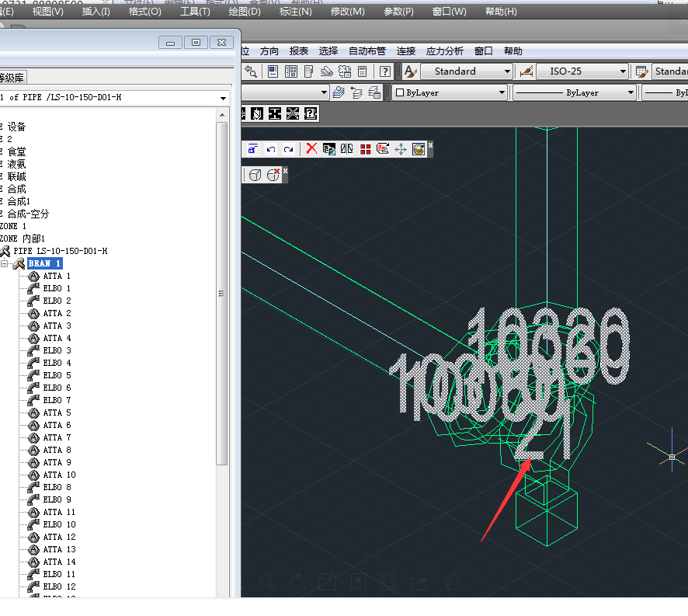Close the sphere view floating toolbar

285,170
